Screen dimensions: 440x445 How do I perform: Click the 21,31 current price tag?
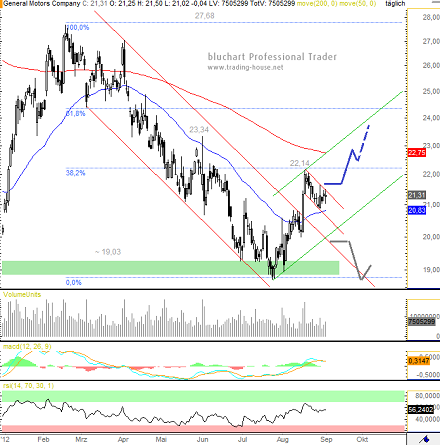tap(417, 195)
